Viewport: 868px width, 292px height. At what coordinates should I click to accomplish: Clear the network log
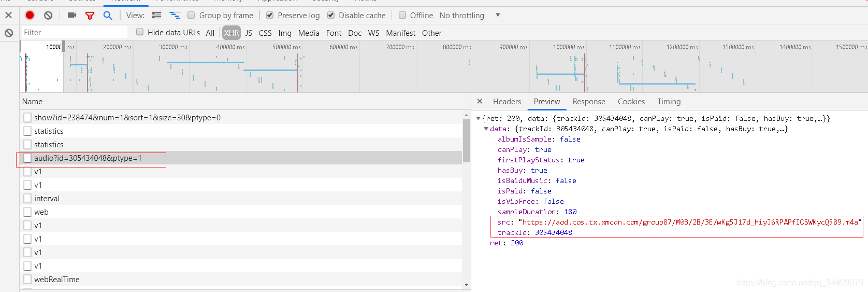[48, 15]
